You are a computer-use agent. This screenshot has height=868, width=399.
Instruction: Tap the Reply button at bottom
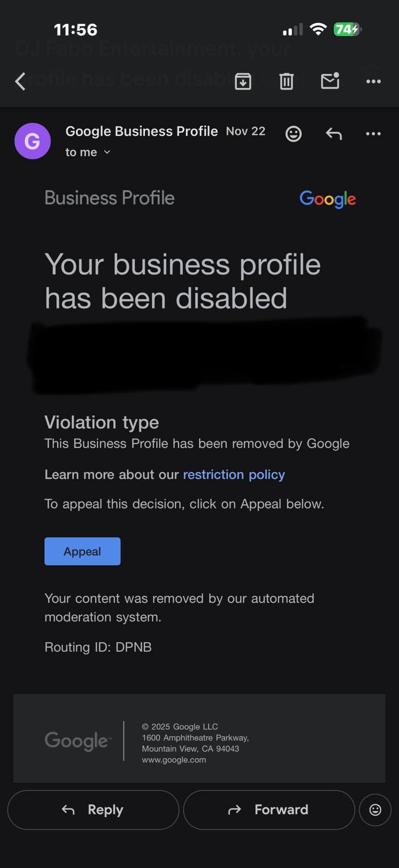93,810
